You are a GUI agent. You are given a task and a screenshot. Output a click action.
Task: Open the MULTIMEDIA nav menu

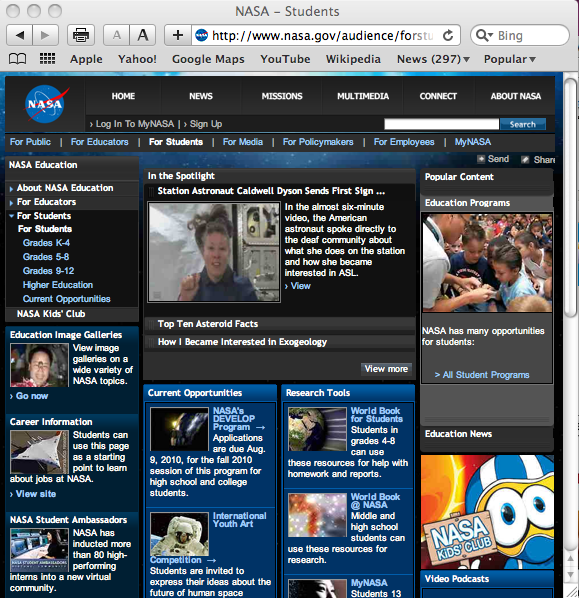(x=363, y=96)
